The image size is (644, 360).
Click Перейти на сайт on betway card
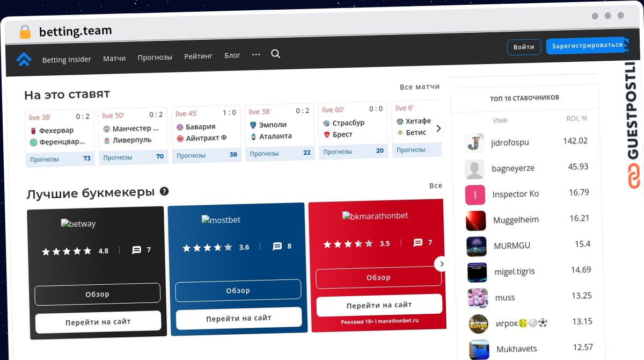coord(98,322)
